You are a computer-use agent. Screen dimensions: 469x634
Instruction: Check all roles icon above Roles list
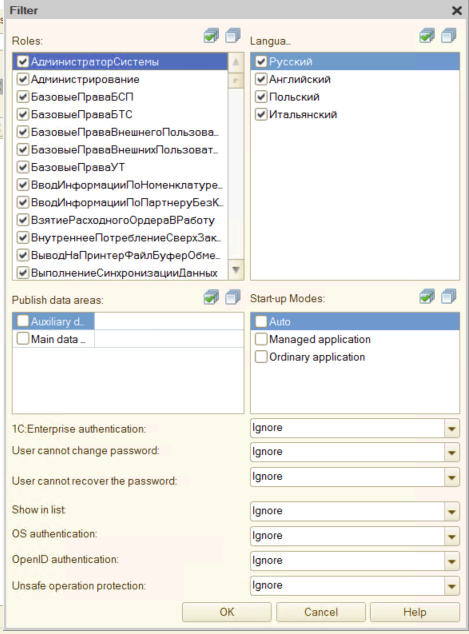[211, 36]
